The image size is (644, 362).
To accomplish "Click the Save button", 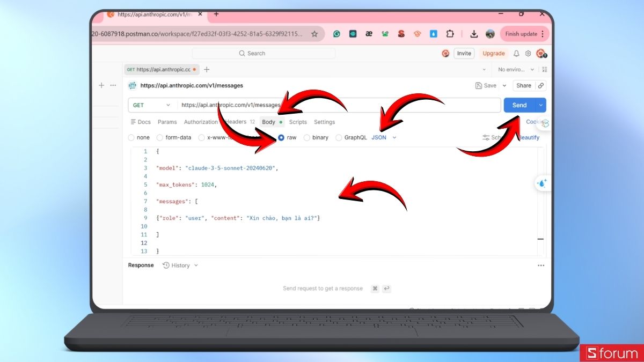I will coord(486,86).
